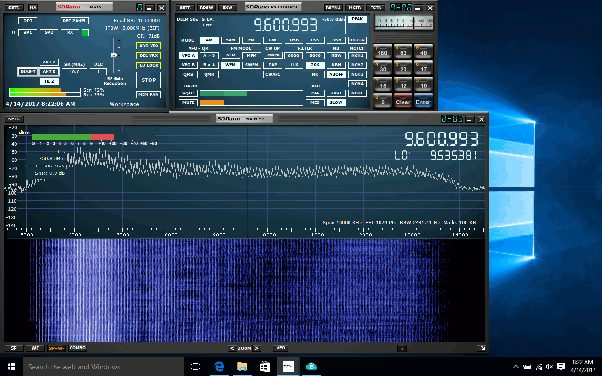Select FM demodulation mode

251,40
